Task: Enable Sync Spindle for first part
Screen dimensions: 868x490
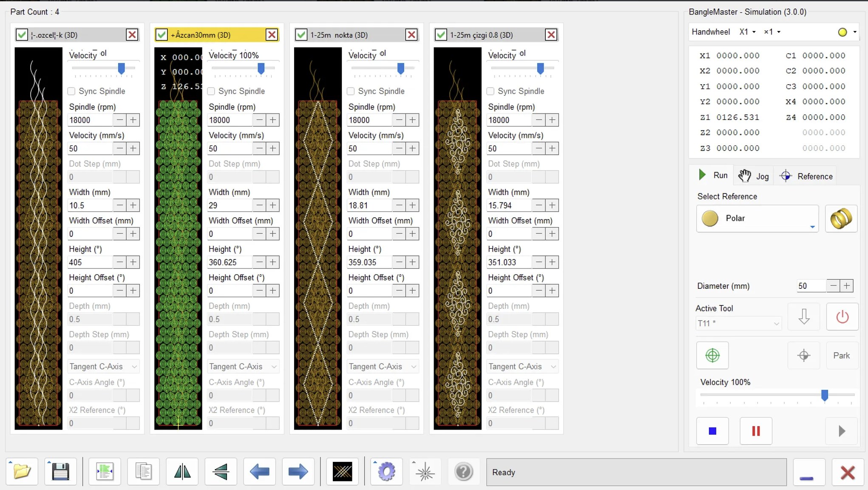Action: tap(71, 91)
